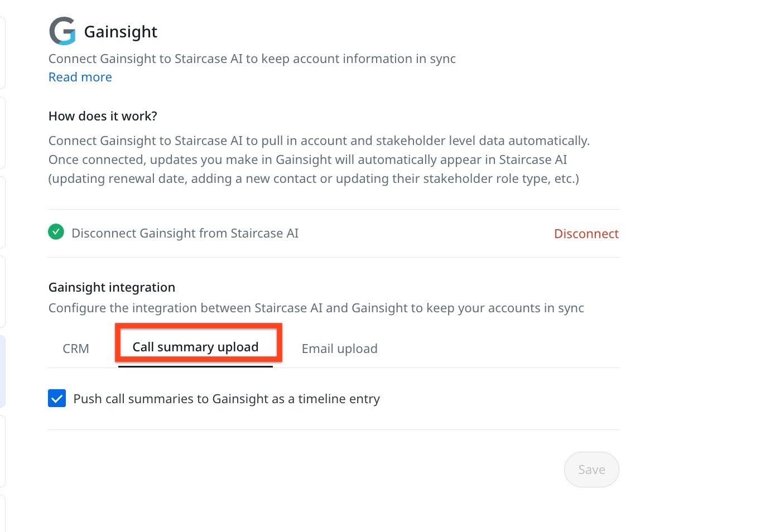Open the Gainsight integration details via Read more

tap(80, 77)
